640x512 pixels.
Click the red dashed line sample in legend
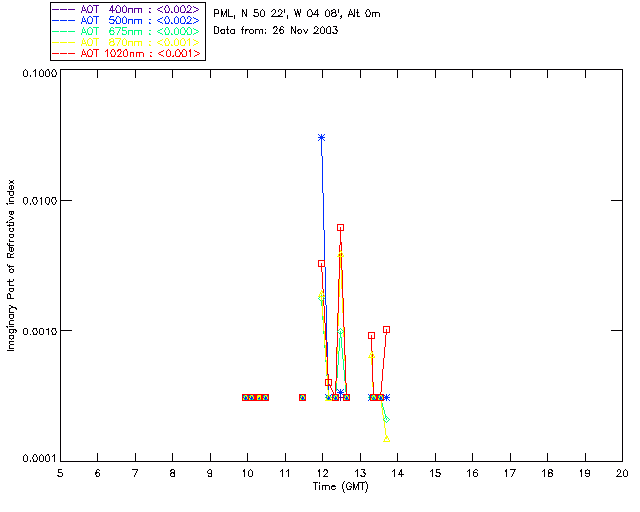(64, 53)
